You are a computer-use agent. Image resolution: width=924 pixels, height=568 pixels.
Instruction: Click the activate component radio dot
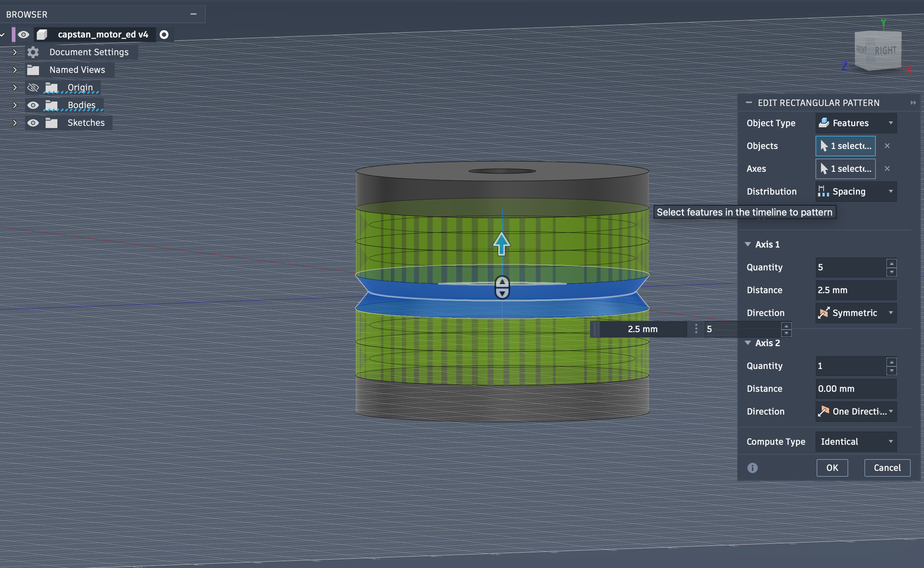coord(164,35)
